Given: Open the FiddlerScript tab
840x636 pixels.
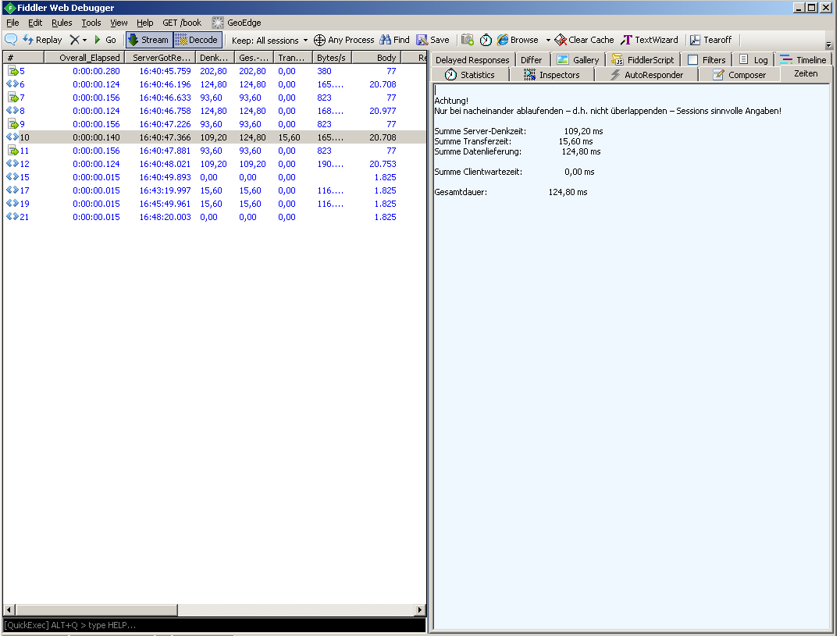Looking at the screenshot, I should click(642, 60).
